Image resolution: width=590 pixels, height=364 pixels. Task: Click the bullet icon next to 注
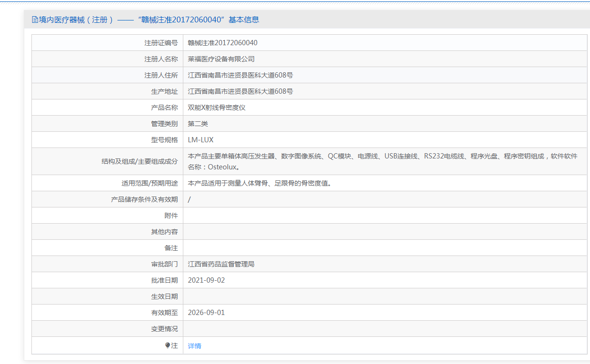(x=168, y=345)
